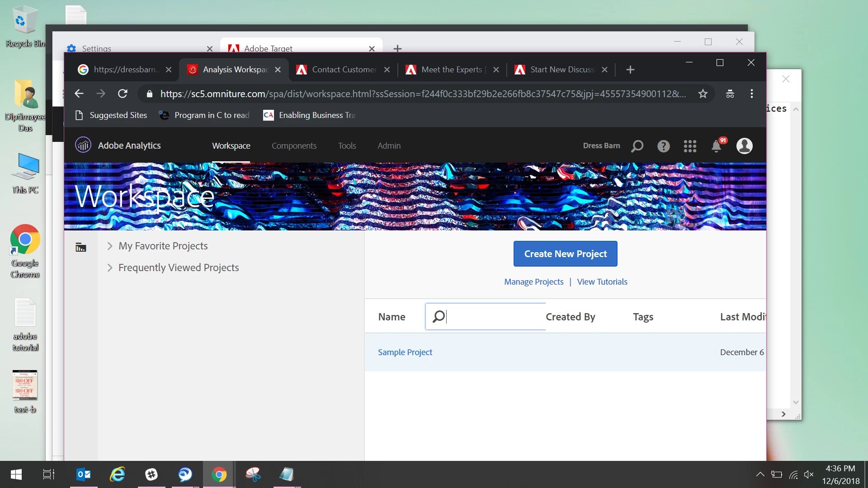Click the Adobe Analytics logo icon
The height and width of the screenshot is (488, 868).
(x=83, y=145)
